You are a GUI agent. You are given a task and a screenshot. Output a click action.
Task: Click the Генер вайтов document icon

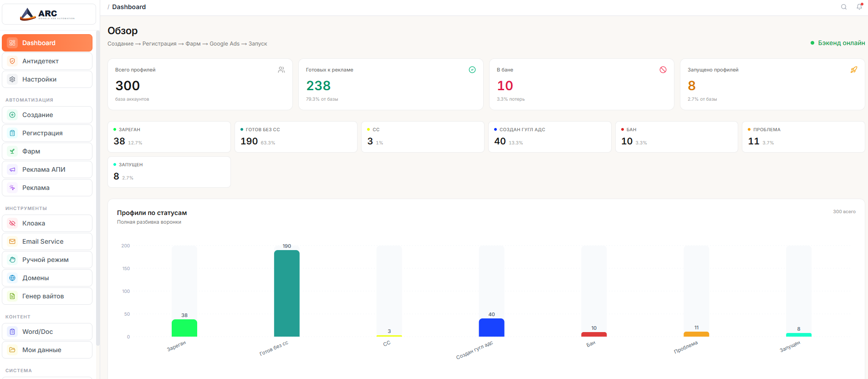tap(12, 296)
